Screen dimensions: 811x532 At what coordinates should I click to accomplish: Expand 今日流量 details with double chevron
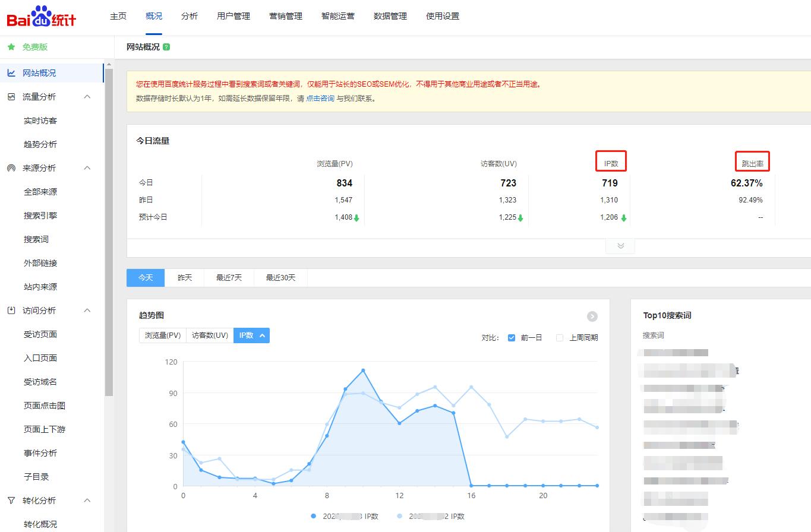pos(620,245)
